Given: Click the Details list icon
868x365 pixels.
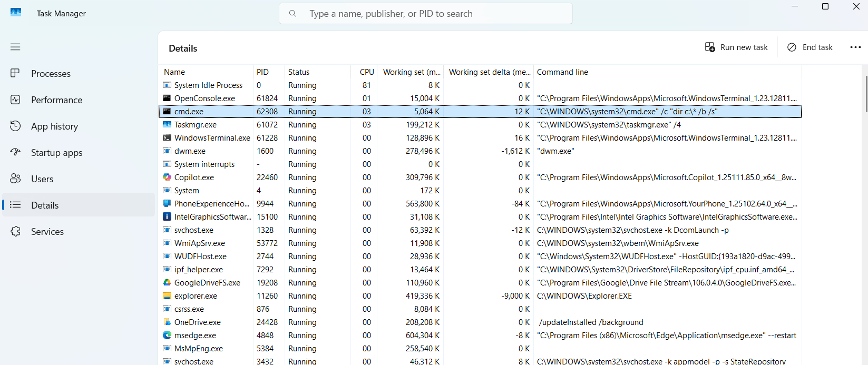Looking at the screenshot, I should (x=15, y=205).
